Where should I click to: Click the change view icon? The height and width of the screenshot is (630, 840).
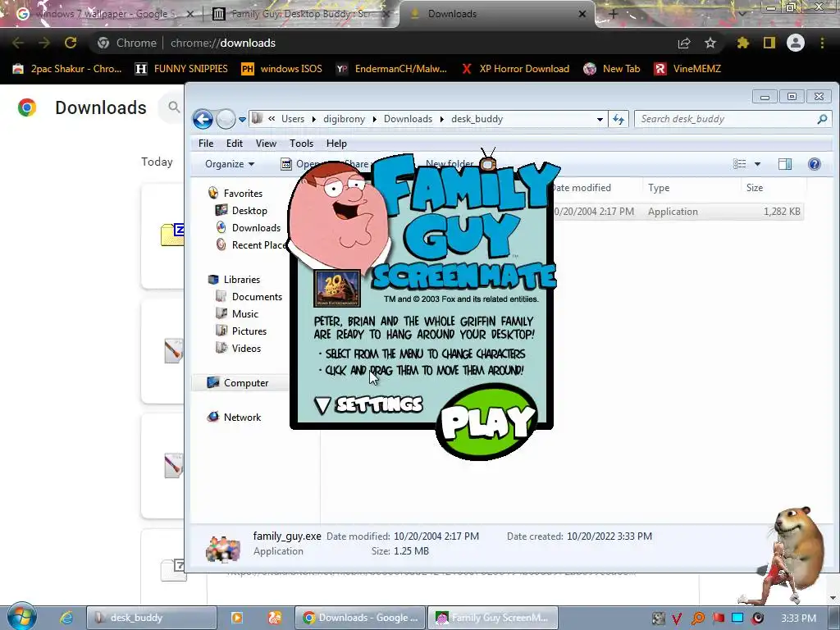tap(739, 164)
